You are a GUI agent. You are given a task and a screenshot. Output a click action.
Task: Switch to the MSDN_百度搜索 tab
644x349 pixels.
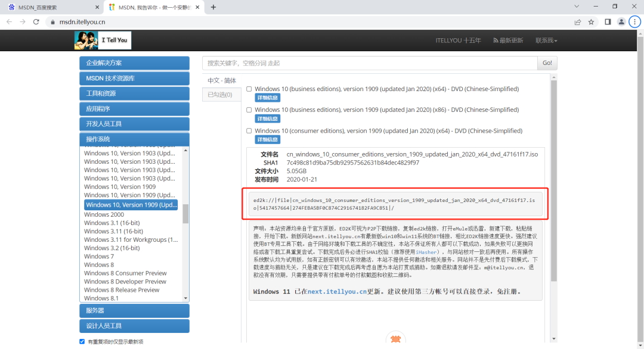point(52,7)
